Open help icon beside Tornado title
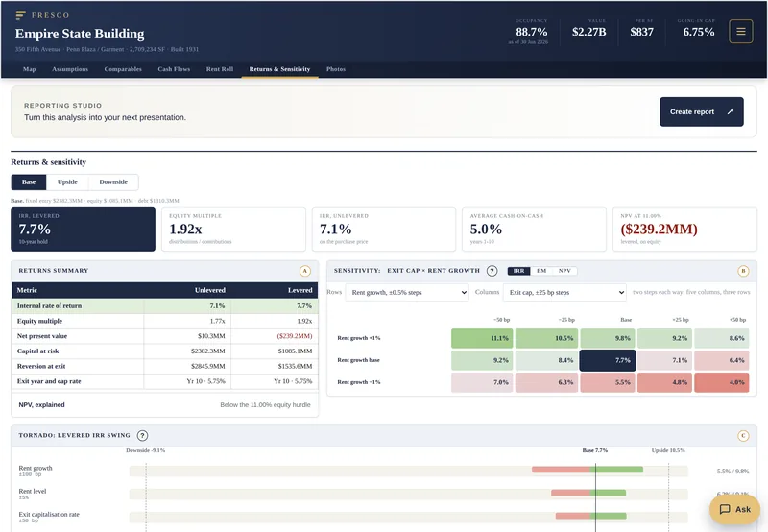The width and height of the screenshot is (768, 532). [142, 435]
